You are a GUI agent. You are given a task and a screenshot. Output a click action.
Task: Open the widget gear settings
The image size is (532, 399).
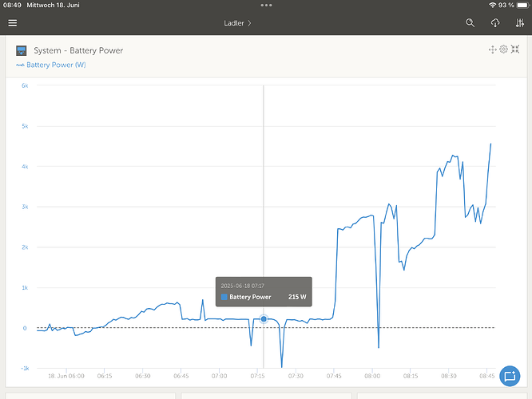coord(503,49)
